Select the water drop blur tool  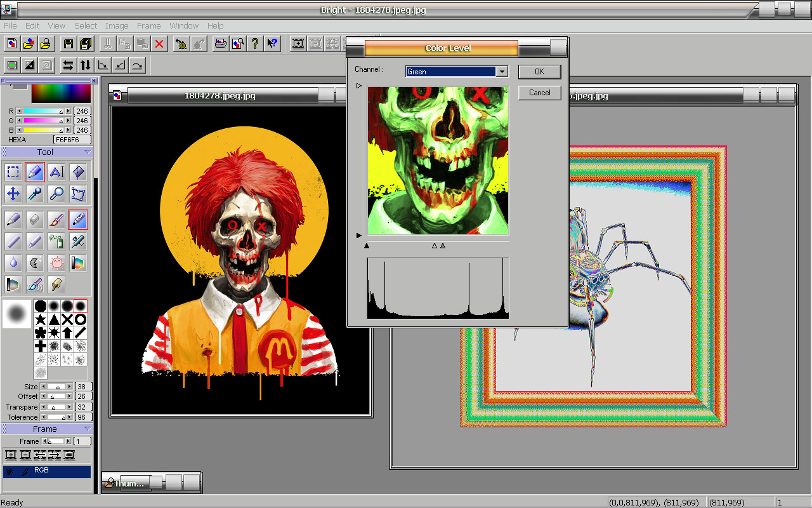click(x=13, y=263)
